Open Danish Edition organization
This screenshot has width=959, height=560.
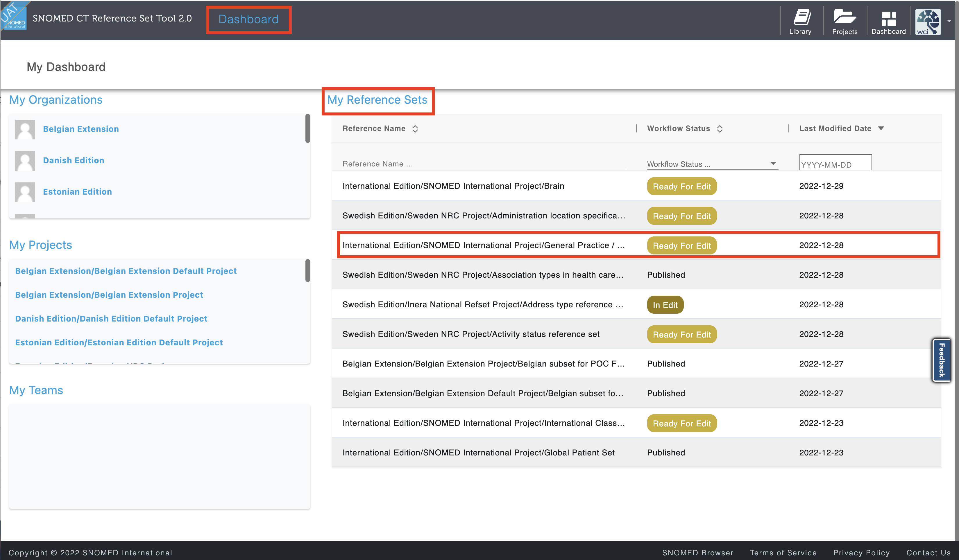coord(74,161)
